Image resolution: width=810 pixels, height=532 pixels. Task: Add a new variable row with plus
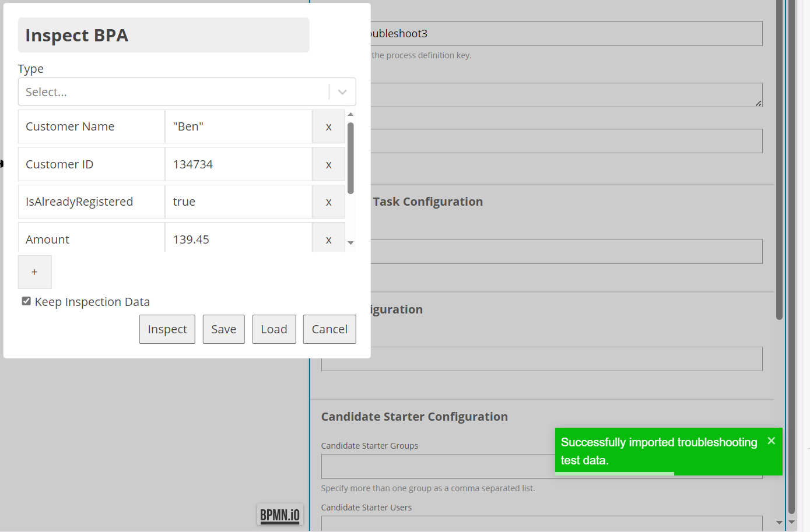[x=34, y=272]
